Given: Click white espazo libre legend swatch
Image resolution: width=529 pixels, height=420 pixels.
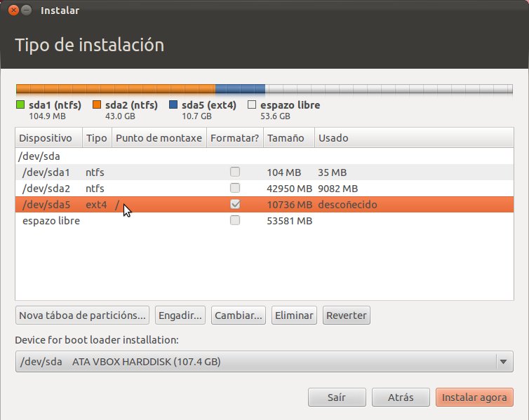Looking at the screenshot, I should tap(252, 105).
